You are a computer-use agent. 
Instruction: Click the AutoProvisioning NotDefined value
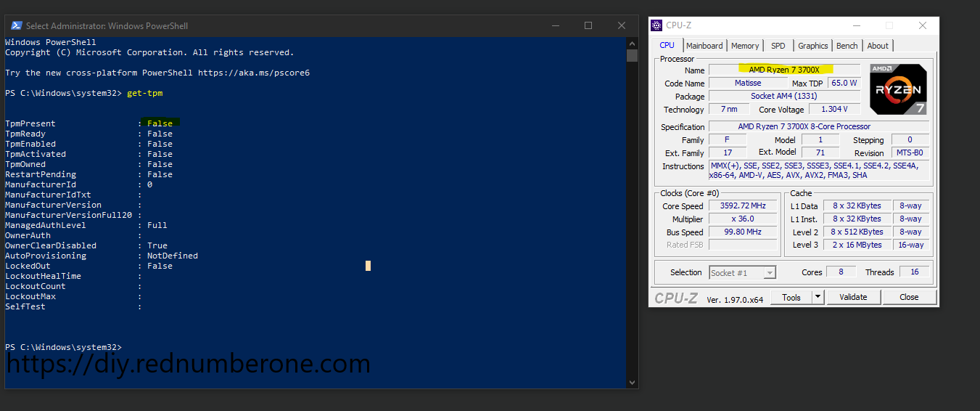click(x=173, y=256)
